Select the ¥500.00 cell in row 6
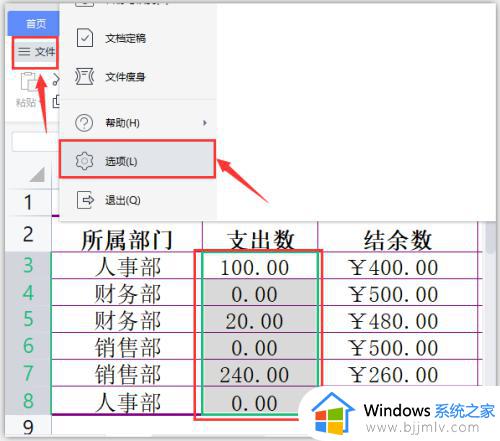This screenshot has width=500, height=441. [x=398, y=346]
